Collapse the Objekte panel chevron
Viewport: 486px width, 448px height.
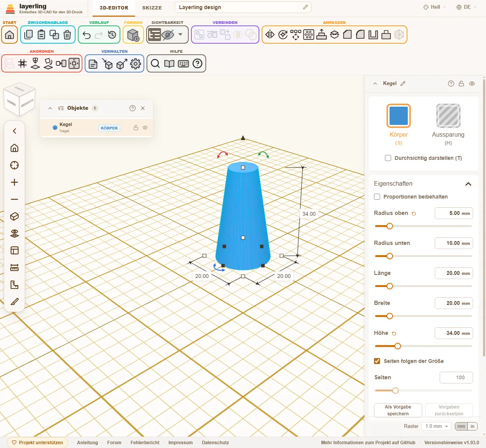pyautogui.click(x=50, y=108)
